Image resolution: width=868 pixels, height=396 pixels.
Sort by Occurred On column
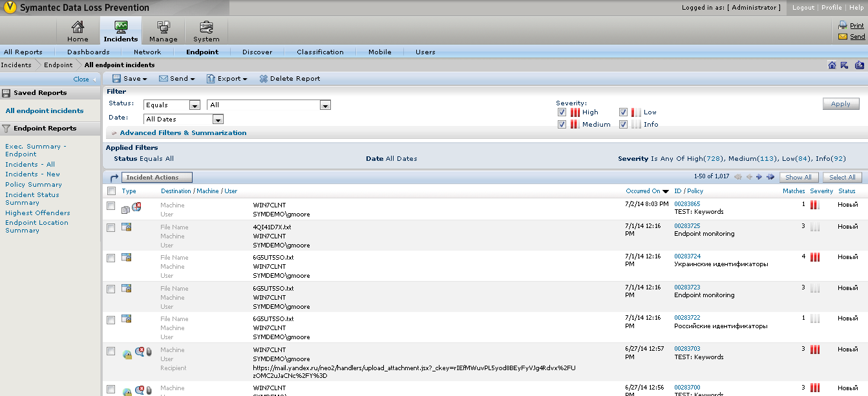[647, 191]
